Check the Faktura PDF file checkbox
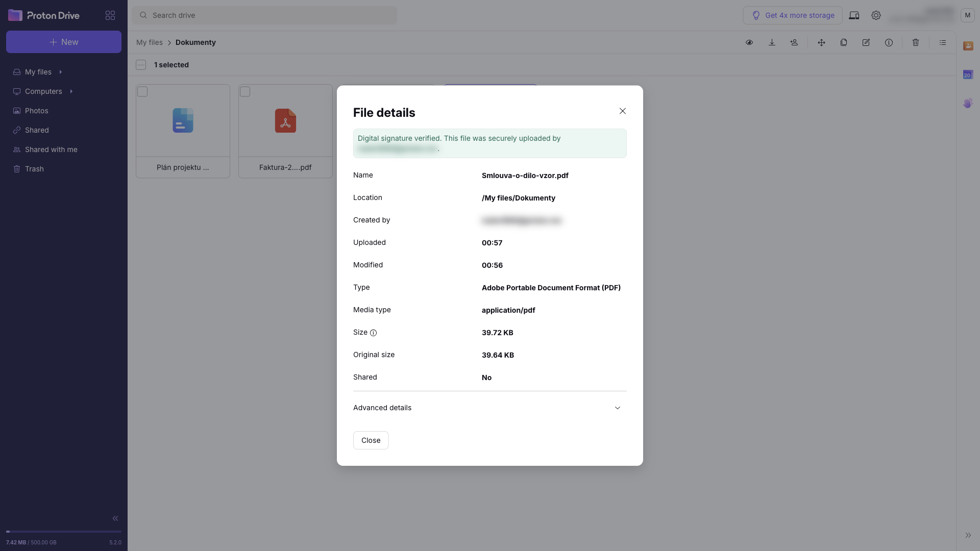 245,92
